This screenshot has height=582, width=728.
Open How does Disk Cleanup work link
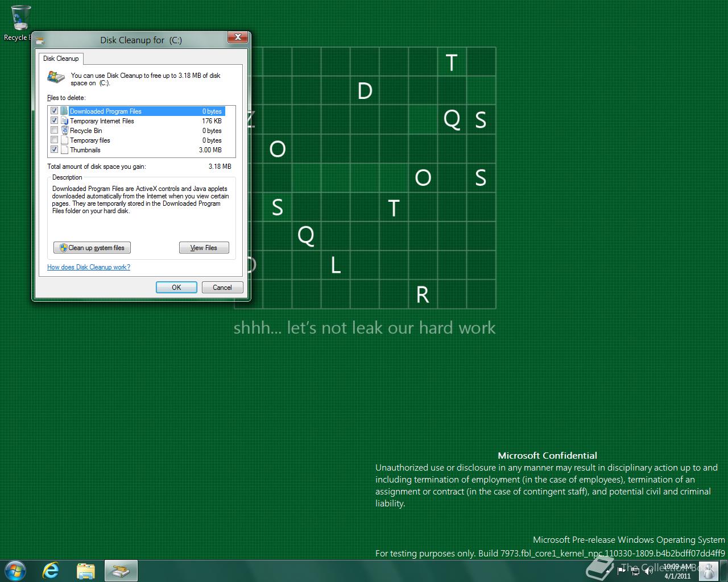point(89,267)
